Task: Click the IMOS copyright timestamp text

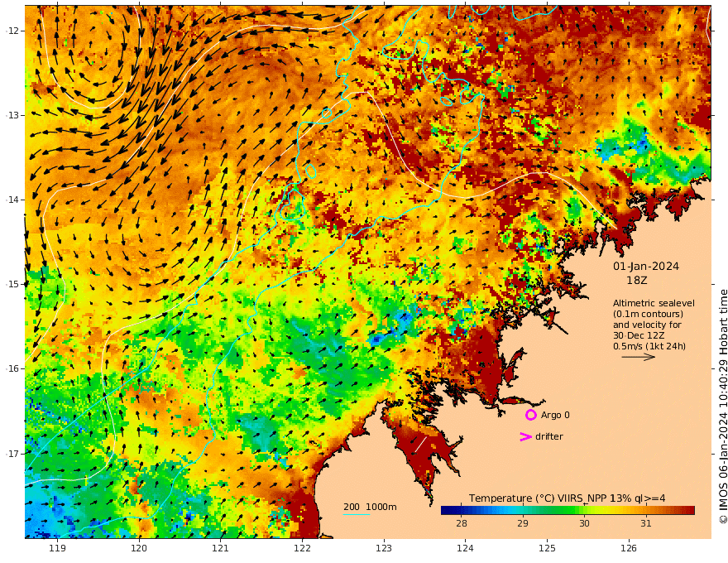Action: pyautogui.click(x=723, y=407)
